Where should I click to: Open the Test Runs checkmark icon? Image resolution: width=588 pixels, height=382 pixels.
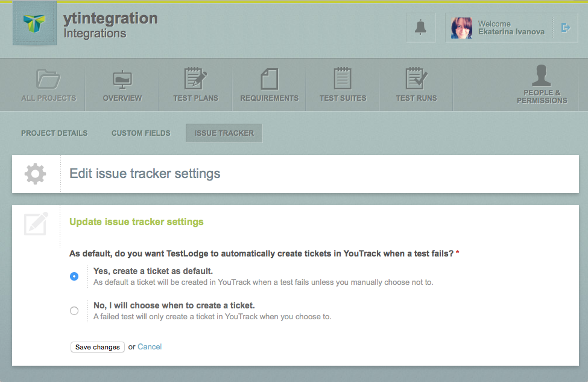pyautogui.click(x=416, y=79)
